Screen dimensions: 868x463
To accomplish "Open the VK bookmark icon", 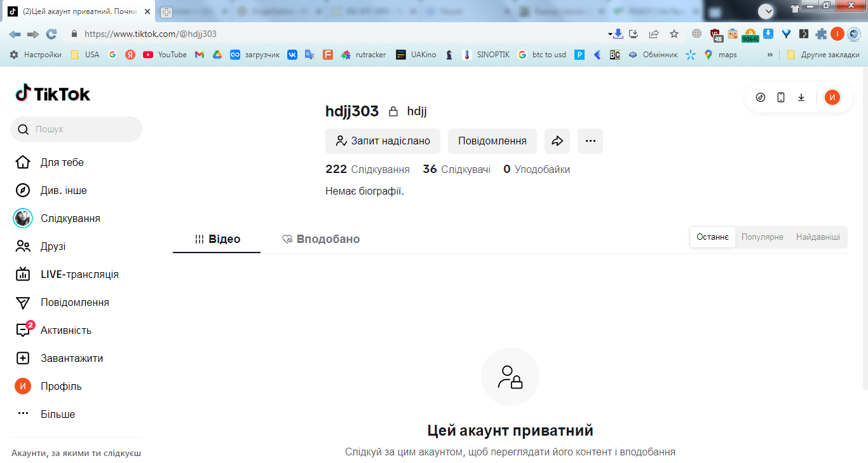I will 292,55.
